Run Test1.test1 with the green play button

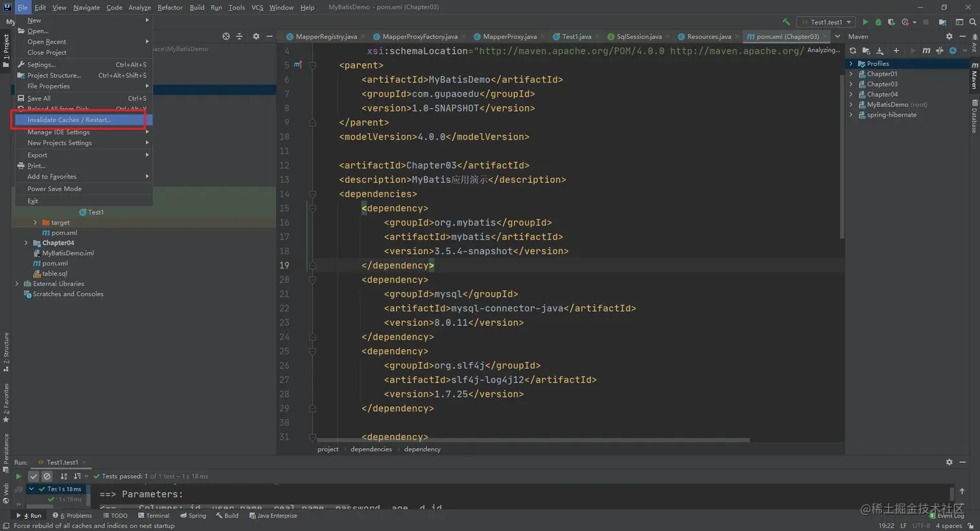pyautogui.click(x=865, y=22)
